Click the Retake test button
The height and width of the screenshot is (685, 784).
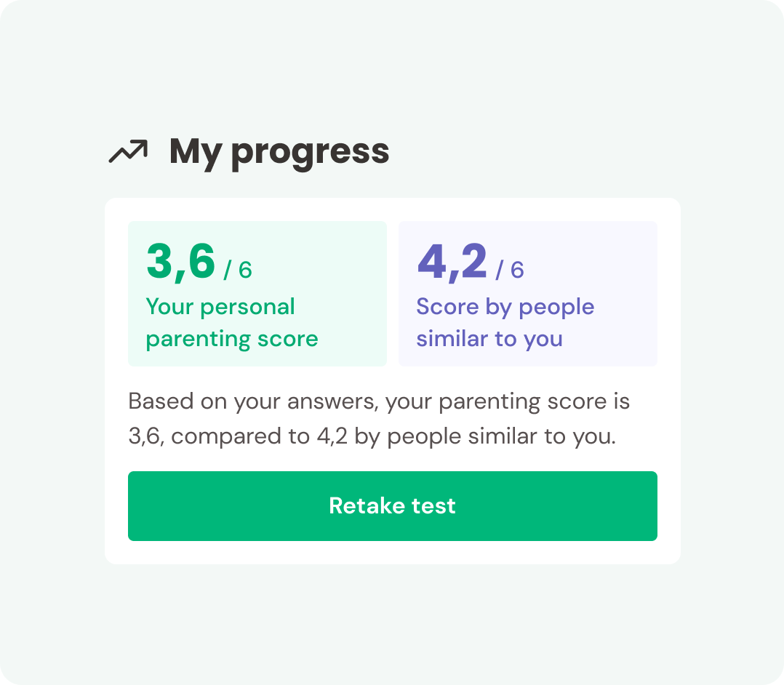pyautogui.click(x=393, y=506)
